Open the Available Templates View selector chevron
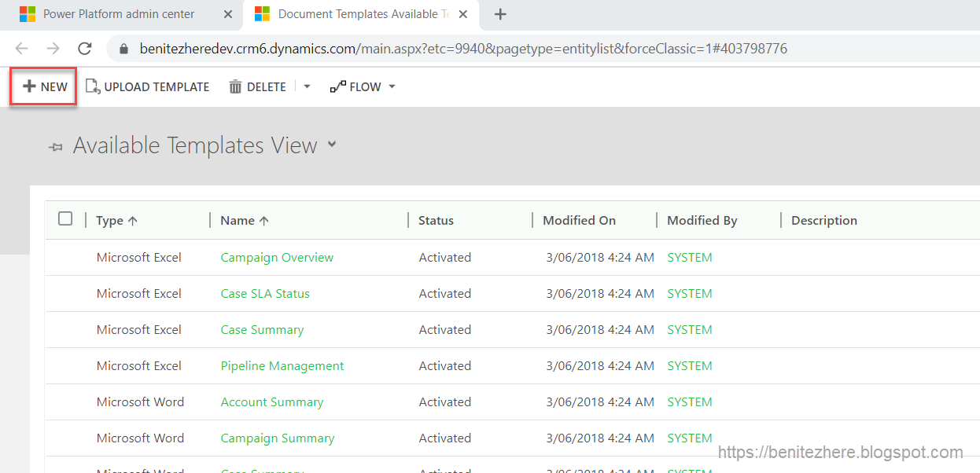Viewport: 980px width, 473px height. coord(332,144)
